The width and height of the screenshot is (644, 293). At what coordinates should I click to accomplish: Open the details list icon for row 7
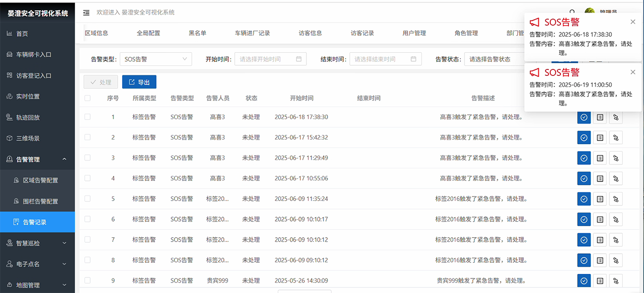point(600,240)
